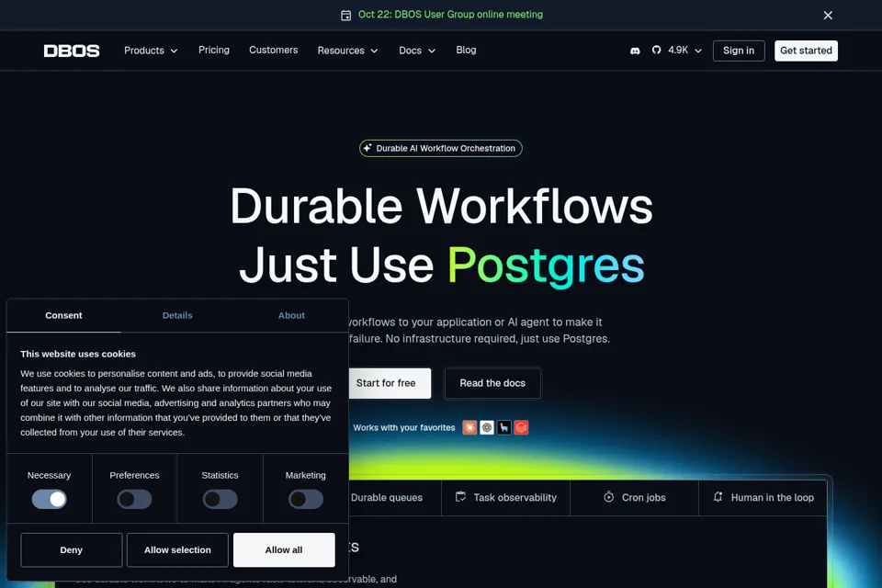The width and height of the screenshot is (882, 588).
Task: Enable the Preferences cookies switch
Action: [134, 499]
